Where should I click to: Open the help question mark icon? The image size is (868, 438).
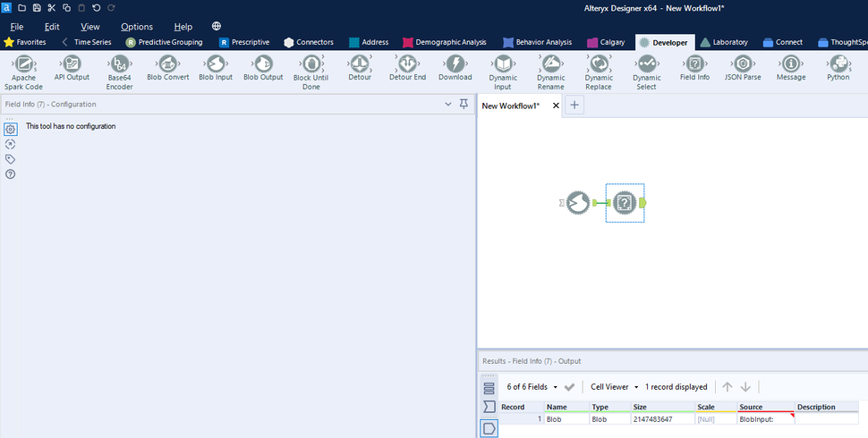(10, 174)
